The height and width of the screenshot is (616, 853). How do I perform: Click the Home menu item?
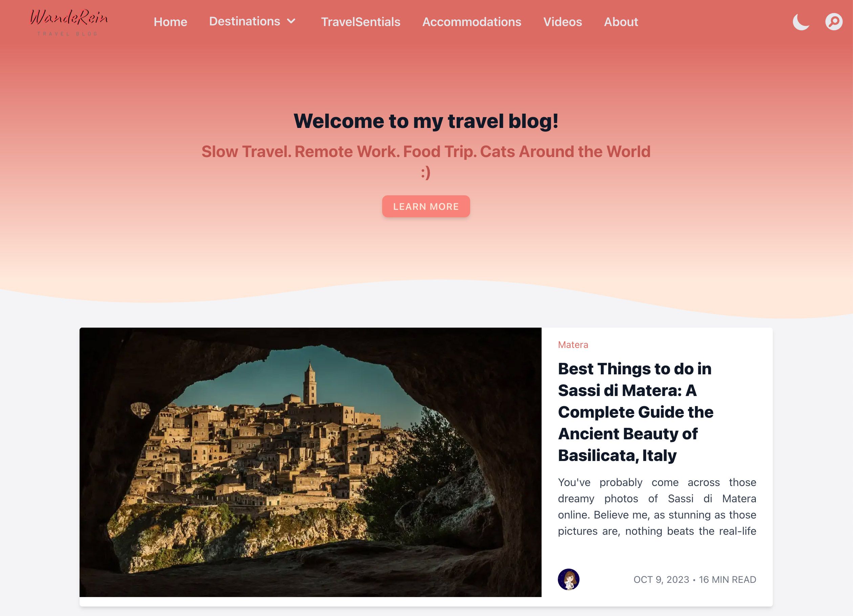click(171, 21)
